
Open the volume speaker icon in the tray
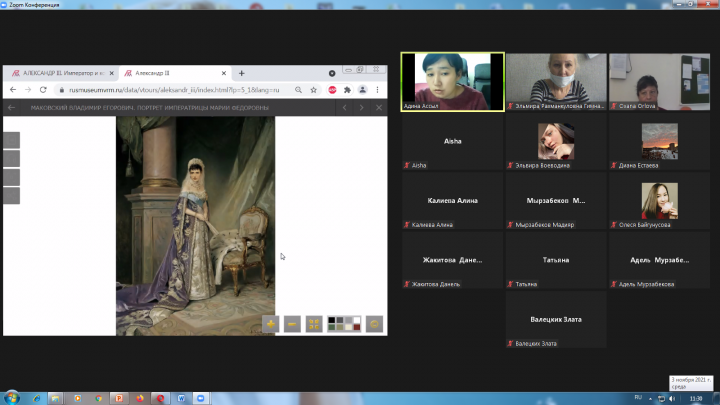click(672, 399)
